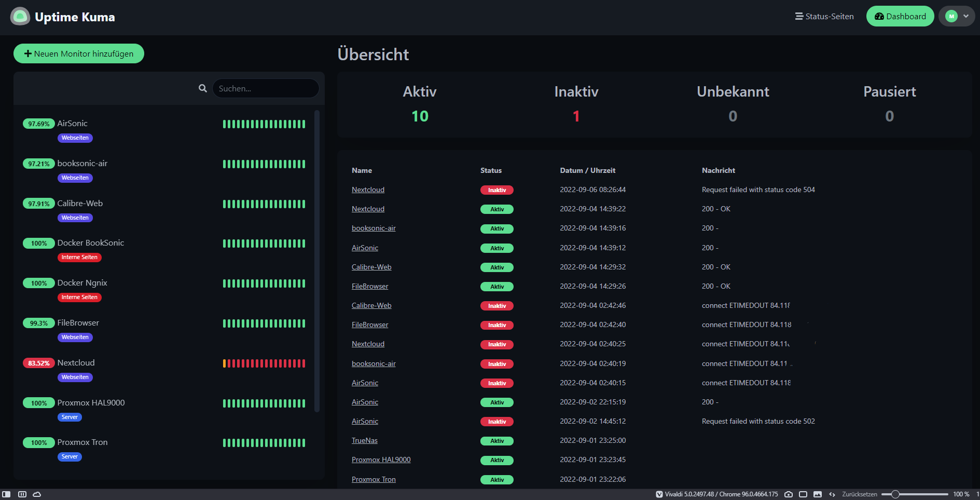Click the Pausiert heading
Viewport: 980px width, 500px height.
pos(890,92)
